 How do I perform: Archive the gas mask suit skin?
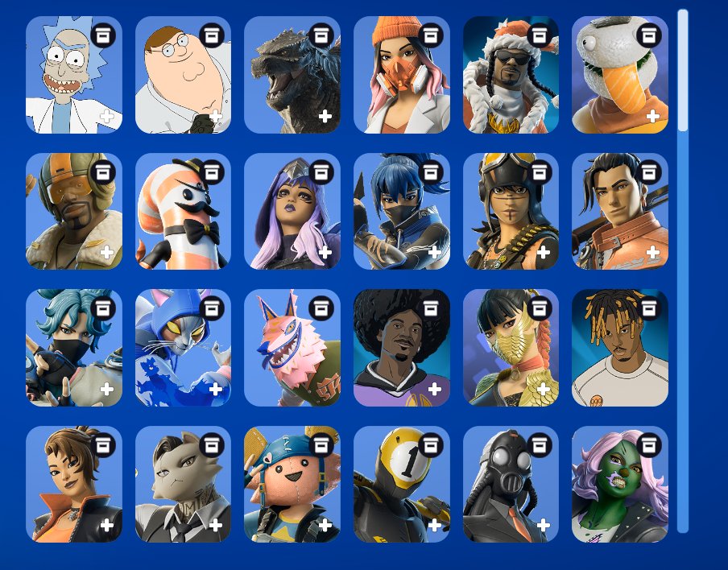[x=540, y=445]
